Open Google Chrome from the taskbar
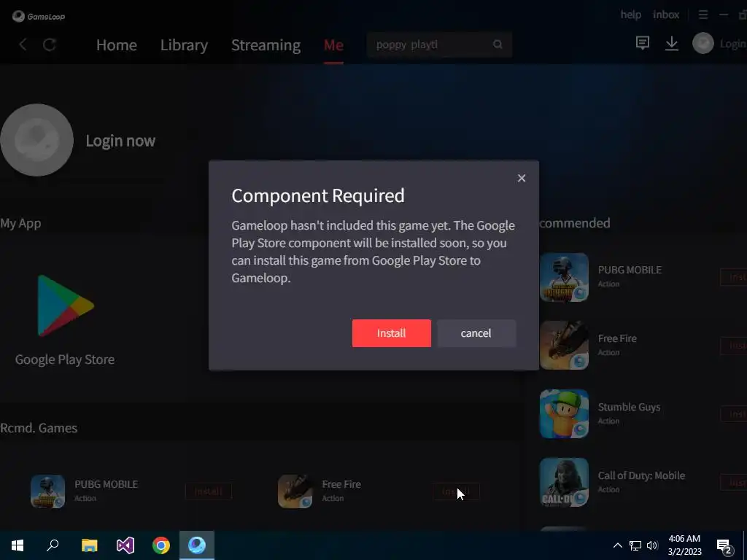The image size is (747, 560). point(161,545)
